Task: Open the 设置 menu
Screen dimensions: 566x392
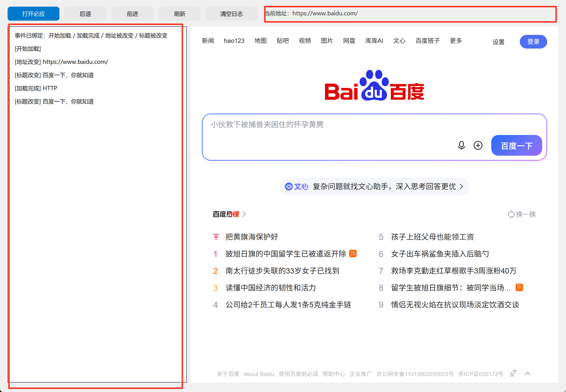Action: point(498,42)
